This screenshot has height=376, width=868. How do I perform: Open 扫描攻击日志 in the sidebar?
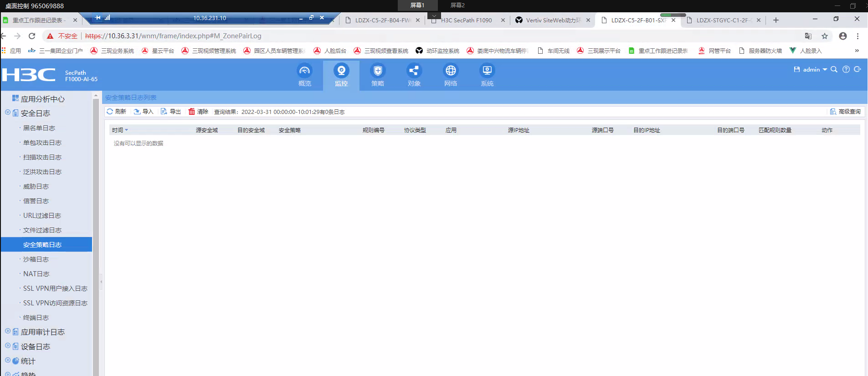pyautogui.click(x=42, y=157)
